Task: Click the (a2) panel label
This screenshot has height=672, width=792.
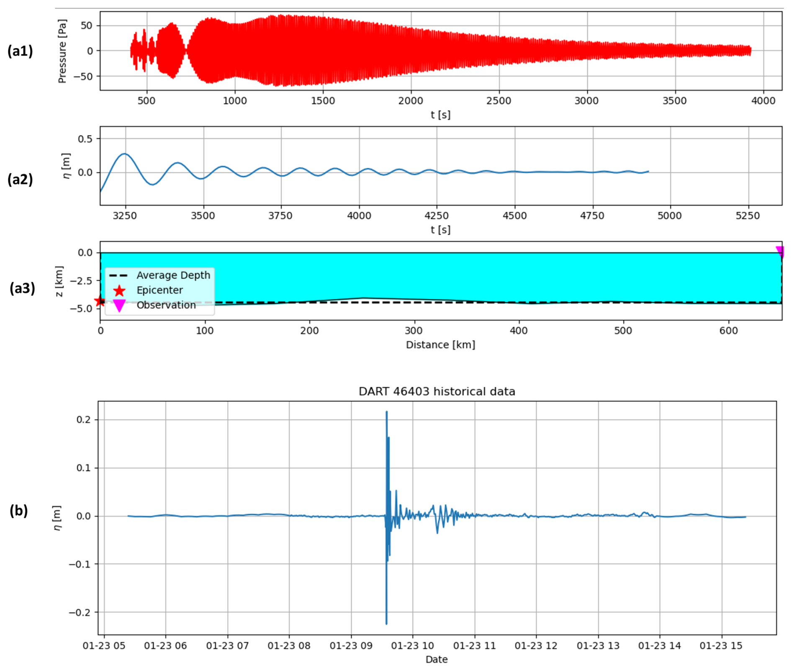Action: pos(20,179)
